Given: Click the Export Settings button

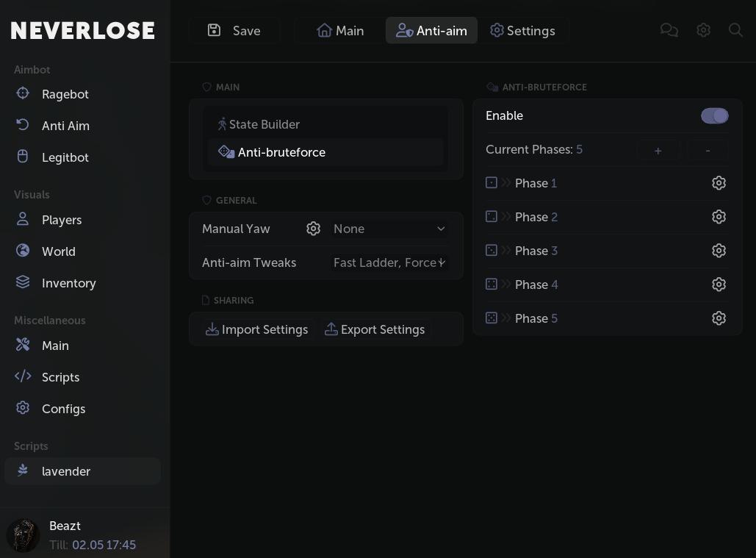Looking at the screenshot, I should [x=375, y=329].
